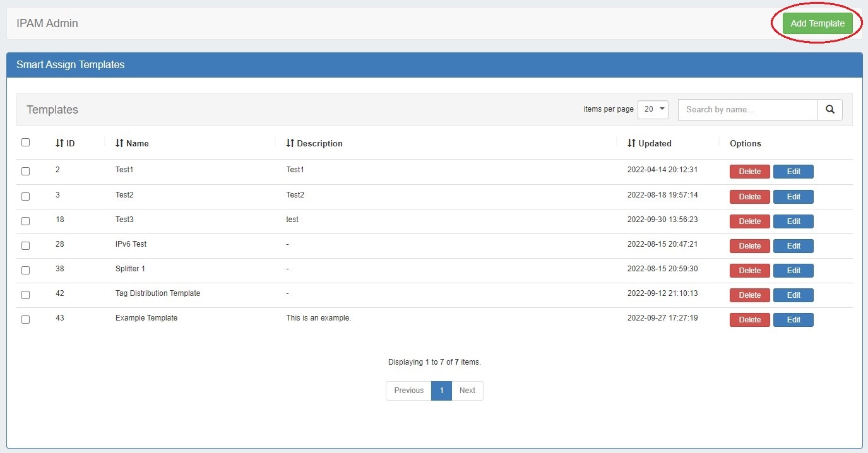Go to page 1 in pagination
The image size is (868, 453).
441,391
